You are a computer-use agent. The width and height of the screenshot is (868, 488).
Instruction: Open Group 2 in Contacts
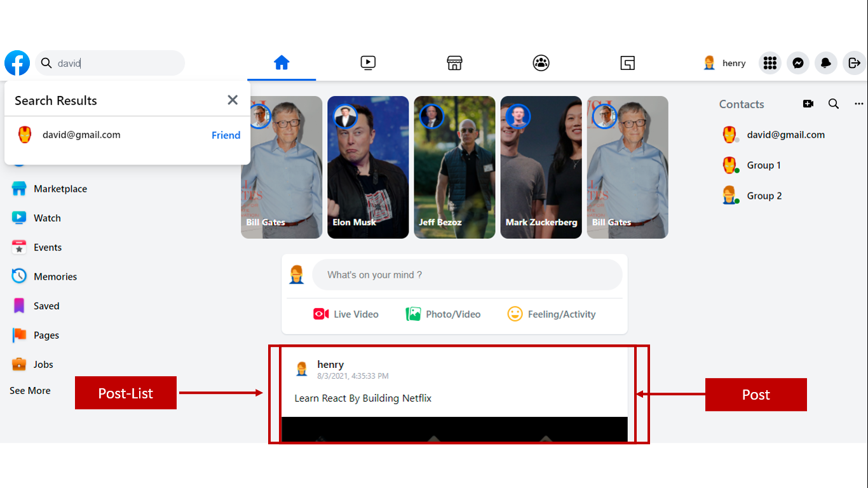(752, 196)
